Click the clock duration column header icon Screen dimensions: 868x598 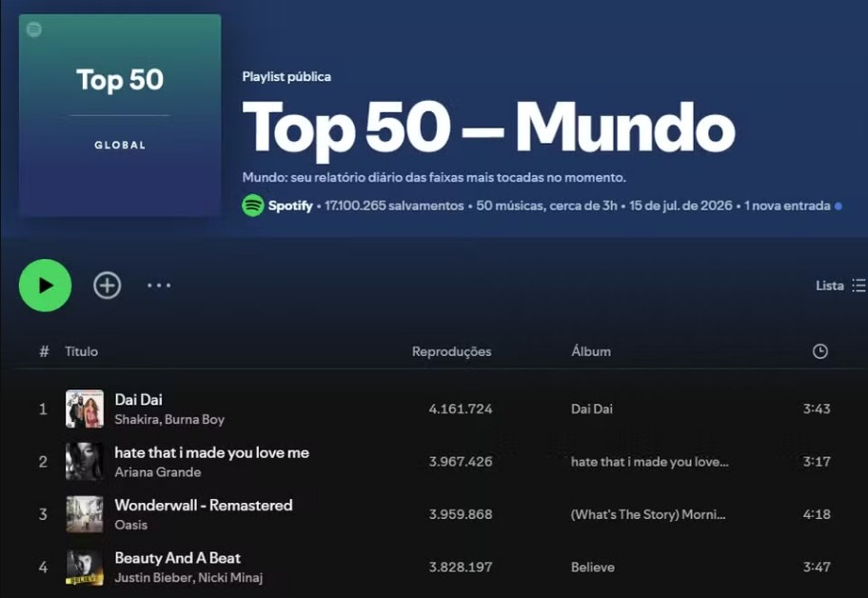pos(819,351)
